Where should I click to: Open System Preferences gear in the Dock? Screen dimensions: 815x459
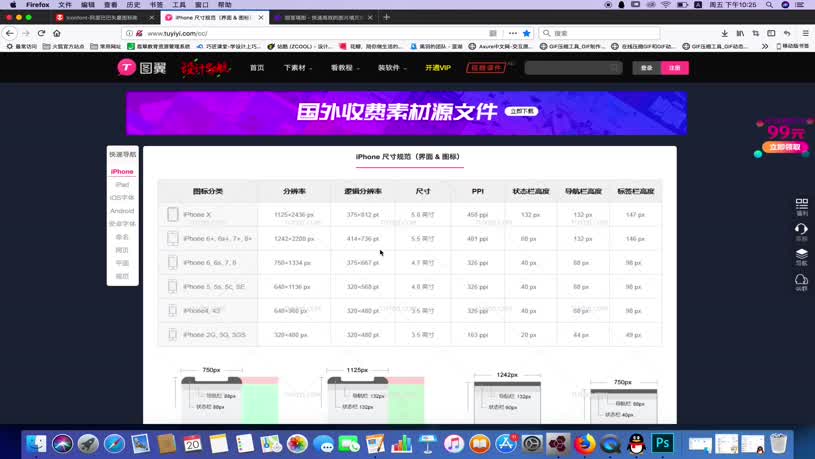coord(532,443)
